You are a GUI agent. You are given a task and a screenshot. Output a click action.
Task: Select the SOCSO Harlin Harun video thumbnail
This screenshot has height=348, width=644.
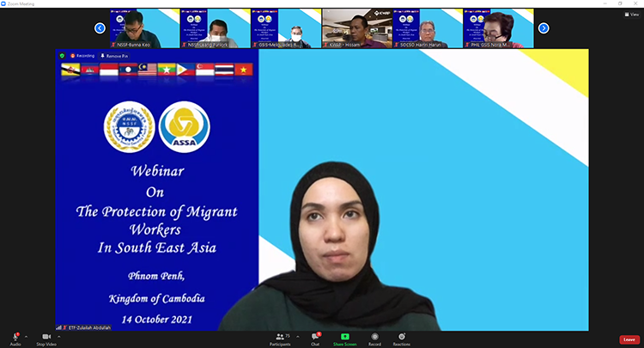[x=427, y=27]
